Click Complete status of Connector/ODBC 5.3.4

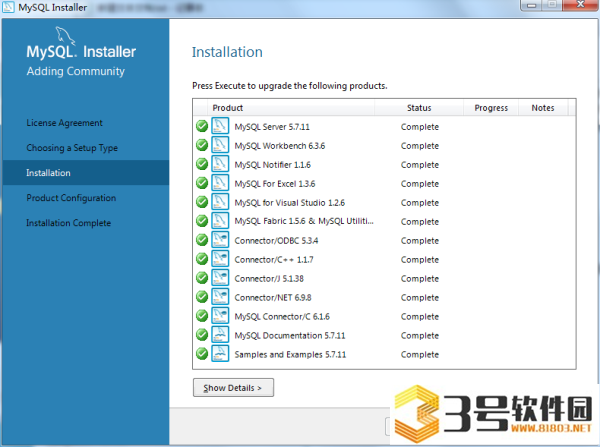pos(420,241)
